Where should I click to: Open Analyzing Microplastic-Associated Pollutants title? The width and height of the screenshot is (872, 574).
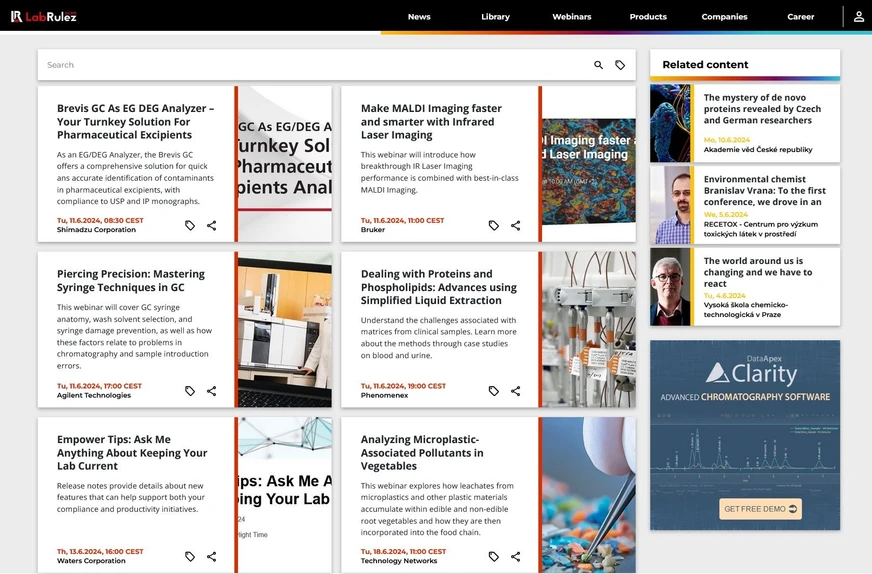coord(422,453)
